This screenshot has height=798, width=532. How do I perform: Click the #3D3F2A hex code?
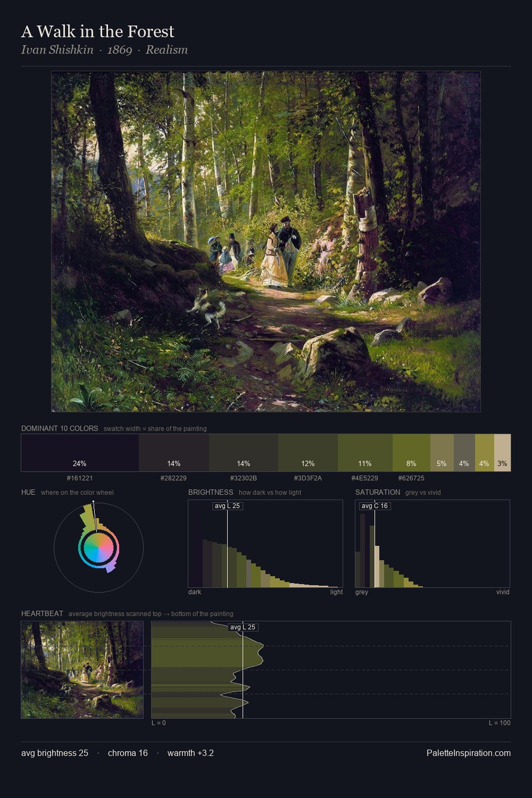coord(308,478)
